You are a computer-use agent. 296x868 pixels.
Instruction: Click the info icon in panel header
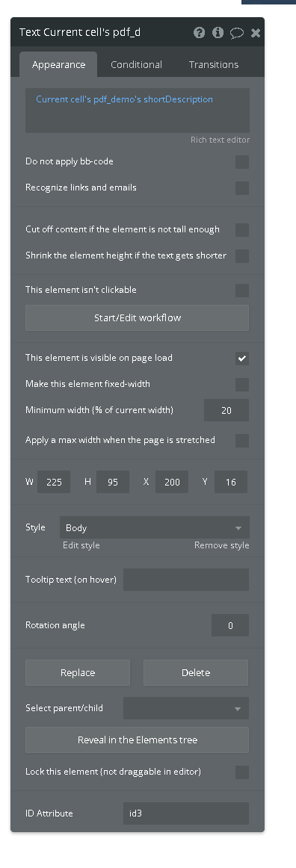coord(218,33)
